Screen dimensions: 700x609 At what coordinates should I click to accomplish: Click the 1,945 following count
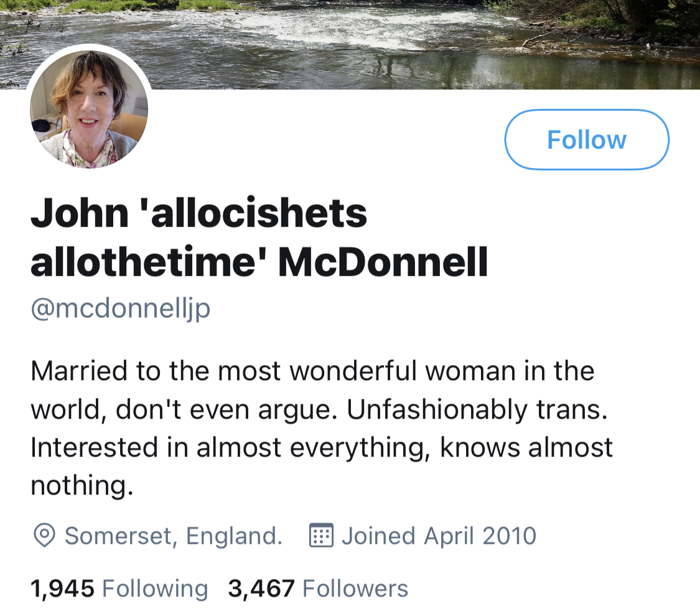click(62, 588)
